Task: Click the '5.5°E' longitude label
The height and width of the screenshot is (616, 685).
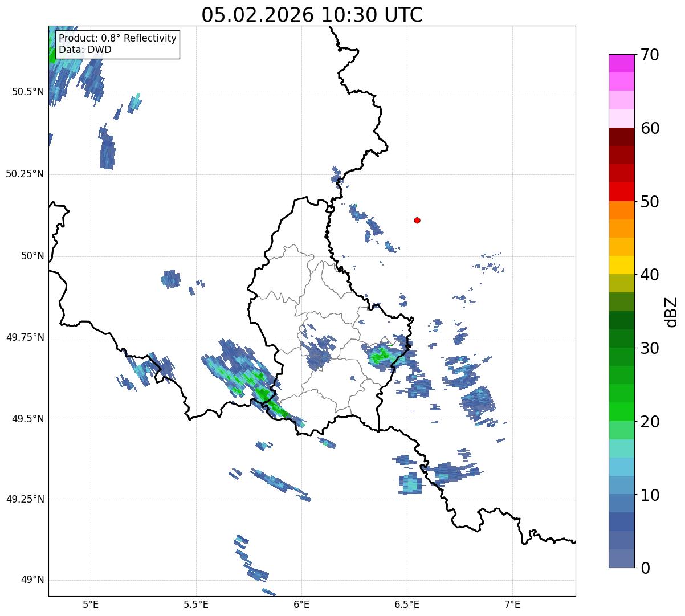Action: coord(196,604)
